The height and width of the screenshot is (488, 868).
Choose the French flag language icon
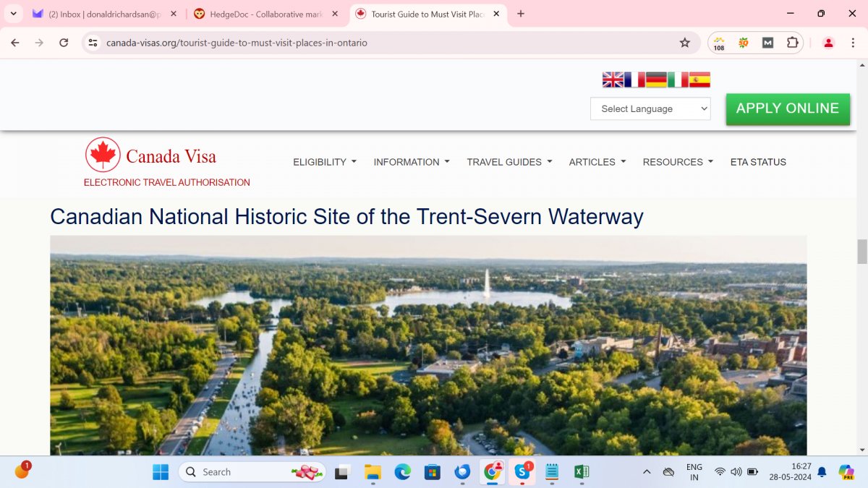634,80
